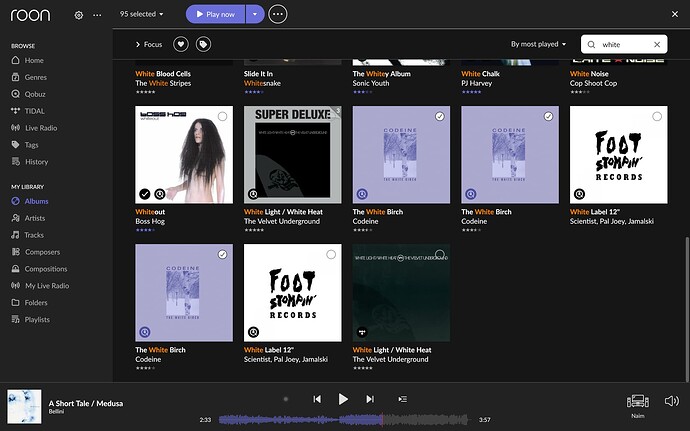Toggle selection circle on dark White Light / White Heat cover
This screenshot has height=431, width=690.
click(x=440, y=254)
